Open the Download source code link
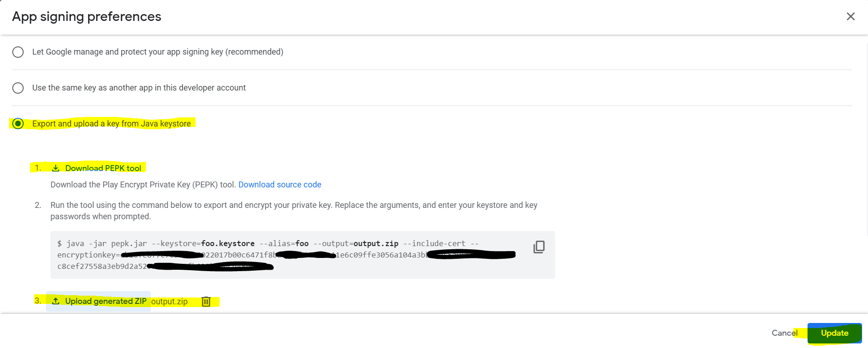The width and height of the screenshot is (868, 348). (x=280, y=185)
